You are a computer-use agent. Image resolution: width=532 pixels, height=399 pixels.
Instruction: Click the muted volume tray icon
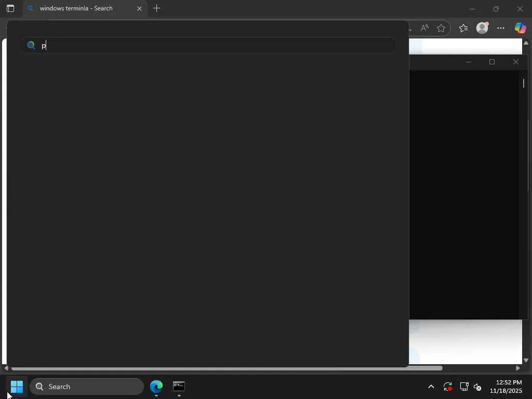(x=478, y=387)
